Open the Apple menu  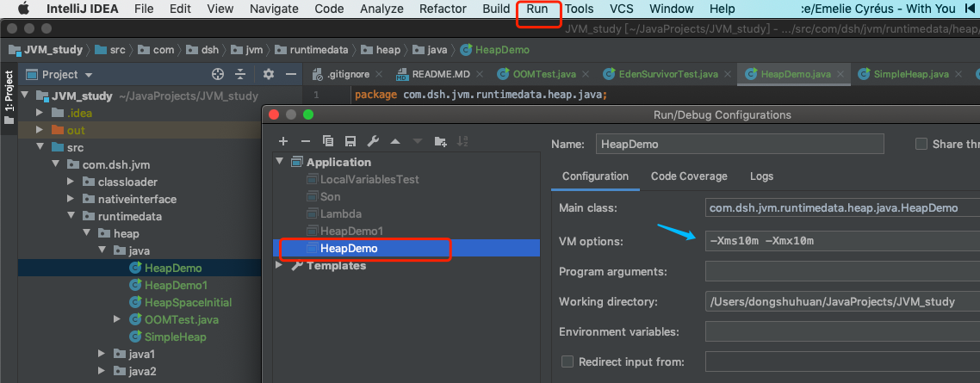[23, 9]
